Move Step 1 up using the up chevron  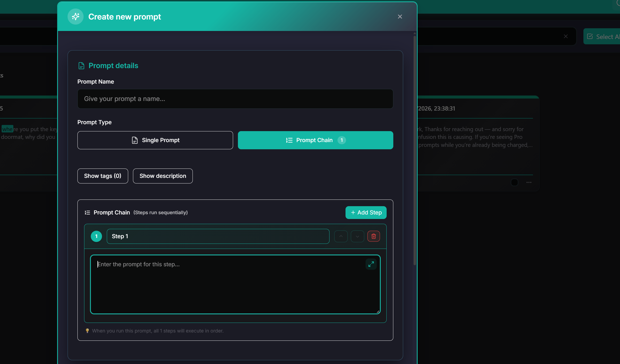[341, 236]
